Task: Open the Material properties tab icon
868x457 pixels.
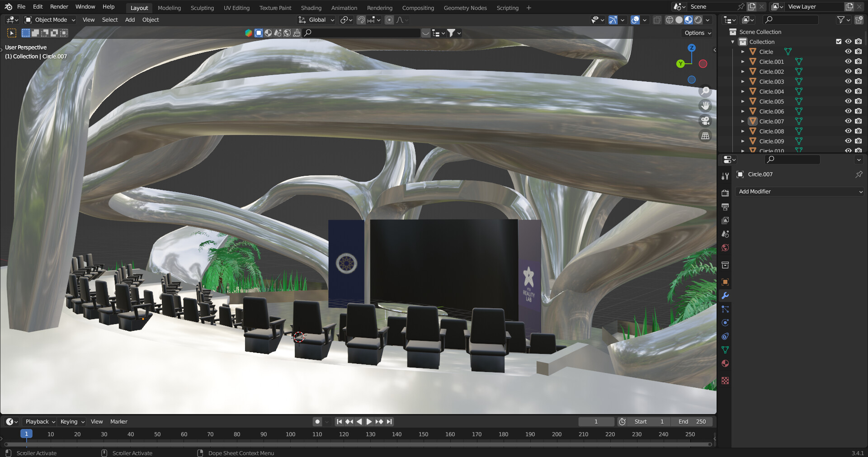Action: (725, 363)
